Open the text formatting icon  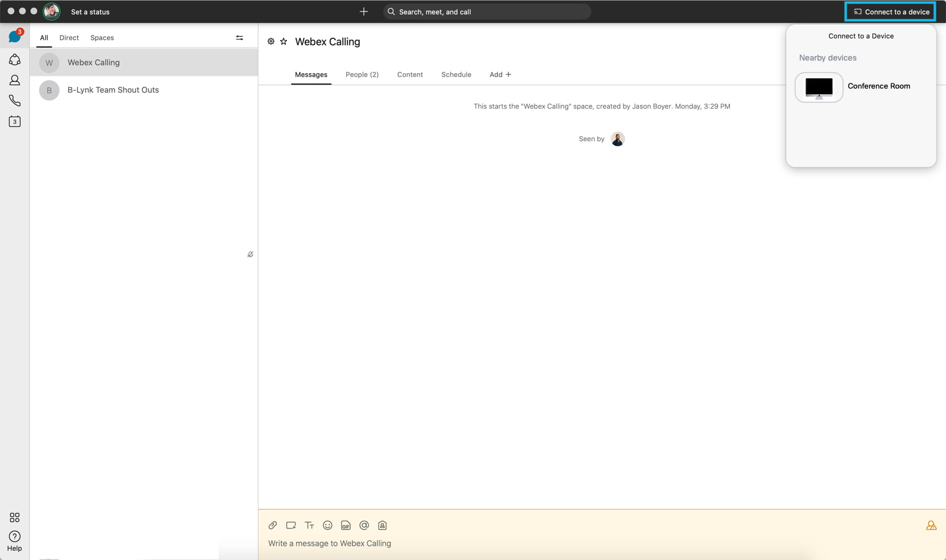coord(309,525)
